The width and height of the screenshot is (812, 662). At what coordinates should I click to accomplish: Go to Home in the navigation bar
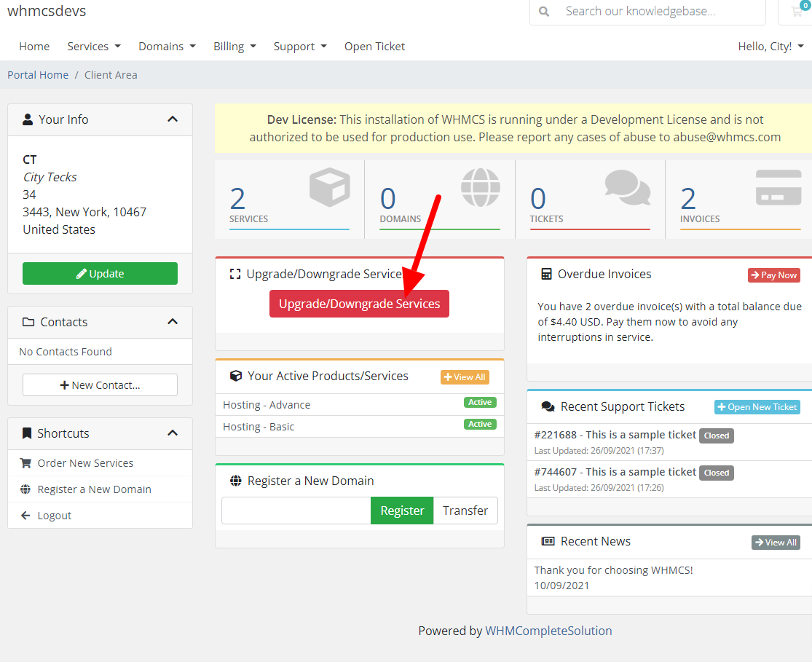[34, 46]
